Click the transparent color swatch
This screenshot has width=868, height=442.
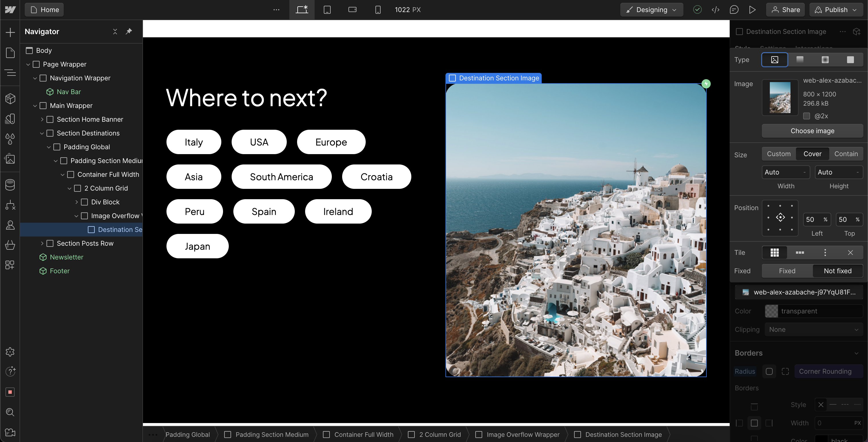click(771, 311)
